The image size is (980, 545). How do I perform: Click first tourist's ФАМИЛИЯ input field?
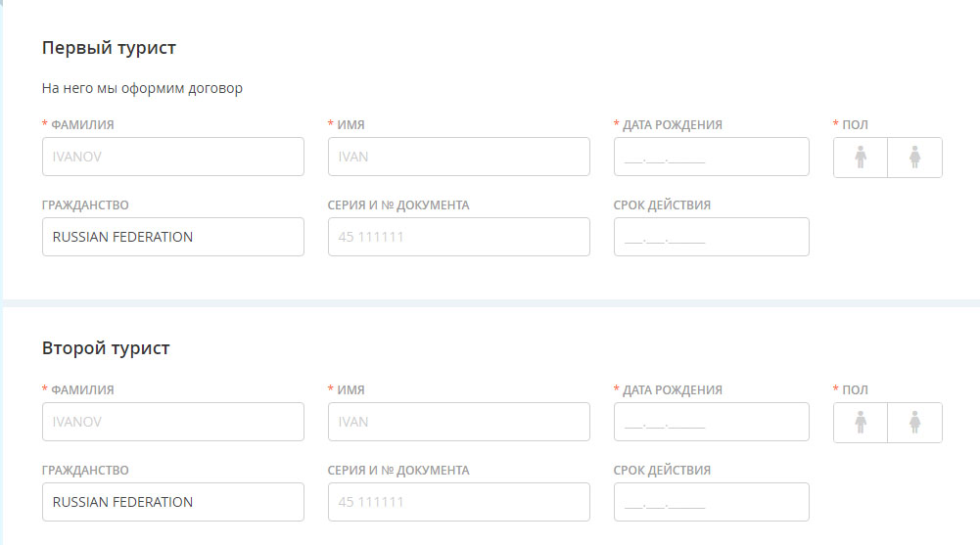pos(172,157)
